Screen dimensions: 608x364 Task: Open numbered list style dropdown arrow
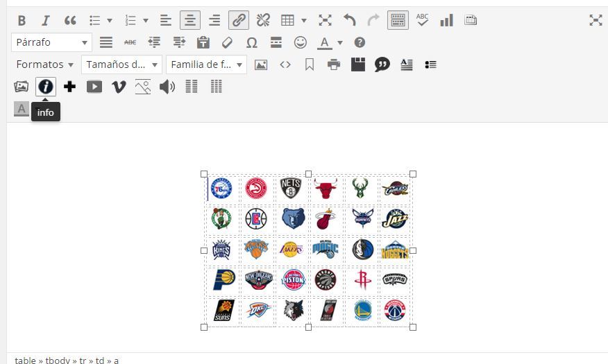pos(146,21)
